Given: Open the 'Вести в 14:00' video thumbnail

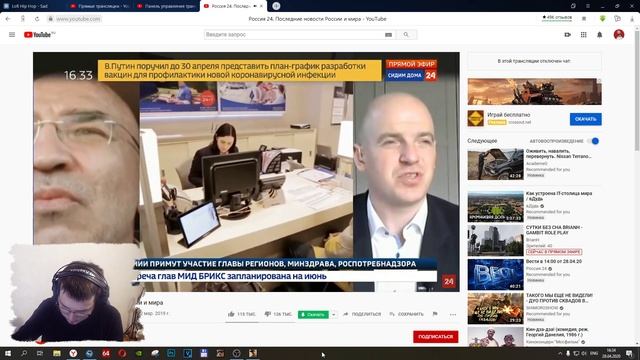Looking at the screenshot, I should [496, 274].
